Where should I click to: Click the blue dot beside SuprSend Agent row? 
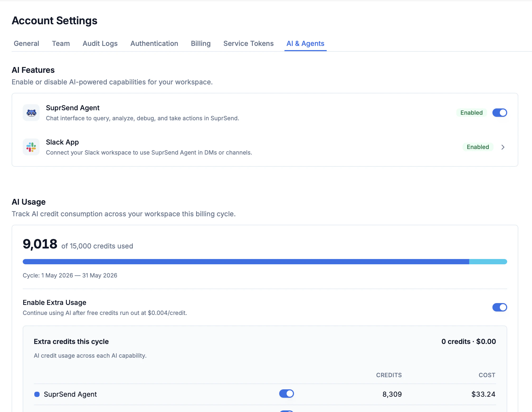(37, 394)
